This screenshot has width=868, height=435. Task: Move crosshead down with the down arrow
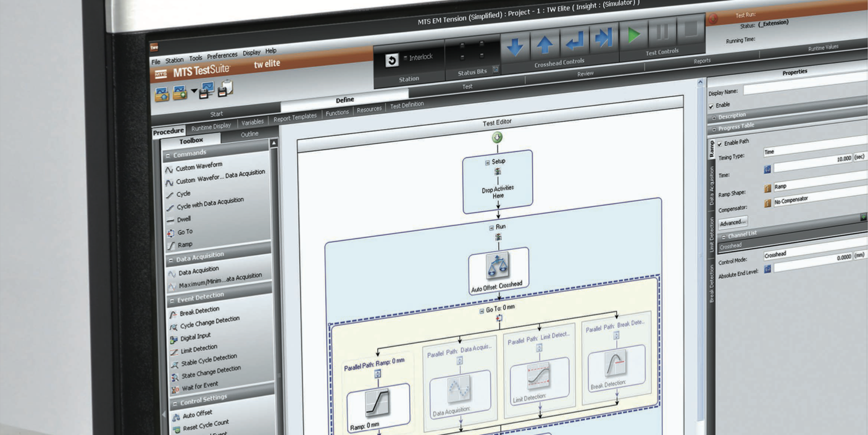coord(515,46)
